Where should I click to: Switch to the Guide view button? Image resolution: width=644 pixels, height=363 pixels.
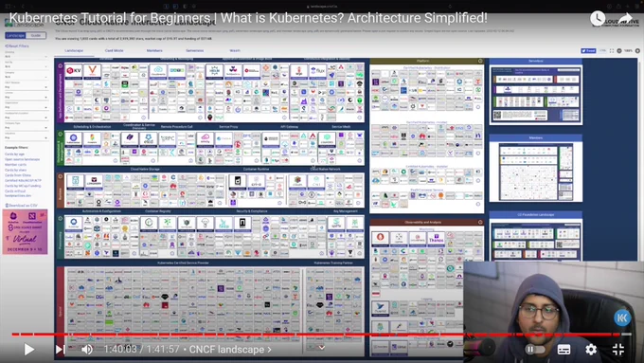(x=36, y=35)
